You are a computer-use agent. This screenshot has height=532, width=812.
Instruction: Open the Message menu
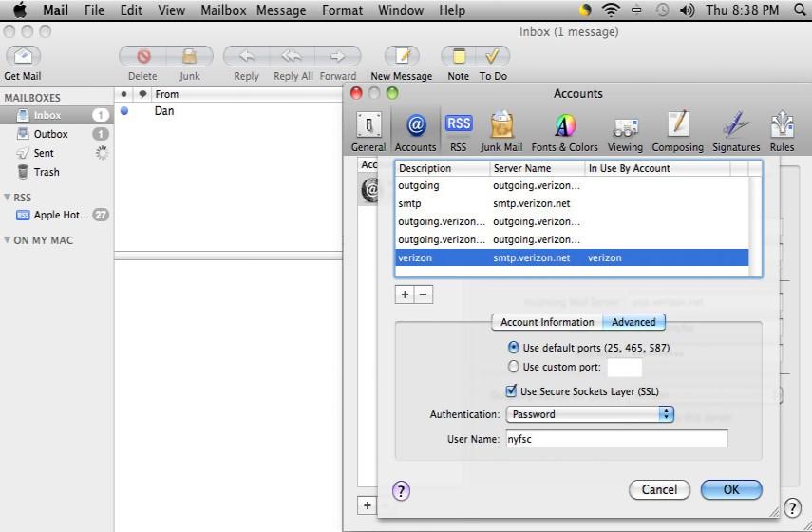(281, 9)
